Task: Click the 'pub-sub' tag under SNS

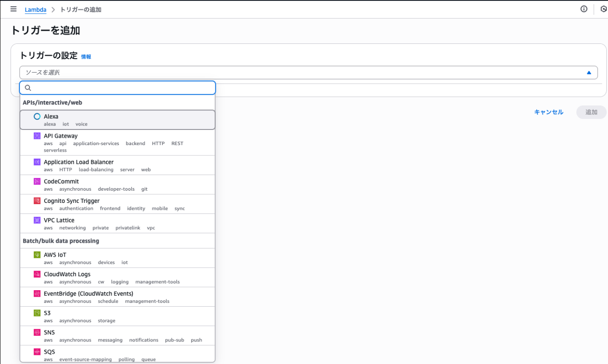Action: [x=175, y=340]
